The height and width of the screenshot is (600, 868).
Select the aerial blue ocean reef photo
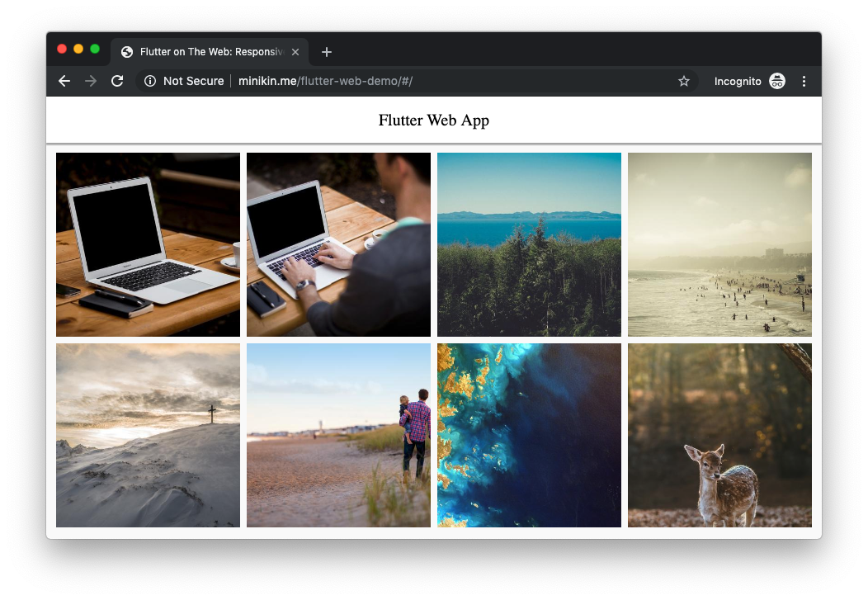click(529, 435)
